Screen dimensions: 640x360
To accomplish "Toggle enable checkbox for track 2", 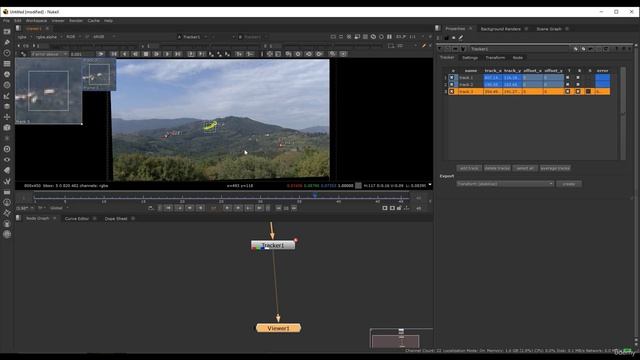I will point(451,84).
